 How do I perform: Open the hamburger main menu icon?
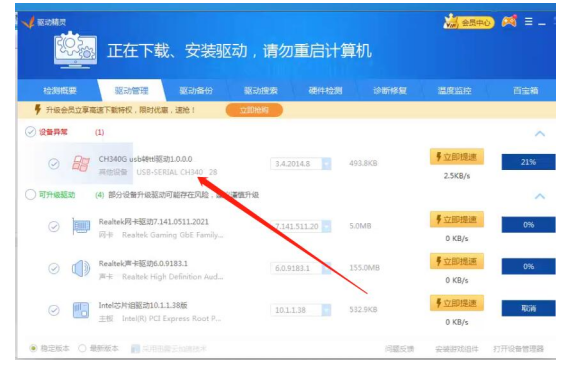click(528, 22)
